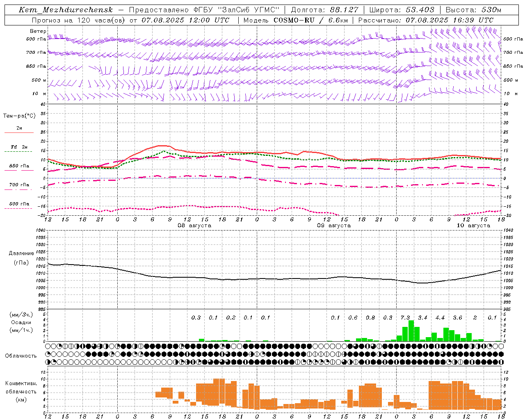Click the '700 гПа' temperature legend entry
The image size is (525, 420).
(x=19, y=185)
